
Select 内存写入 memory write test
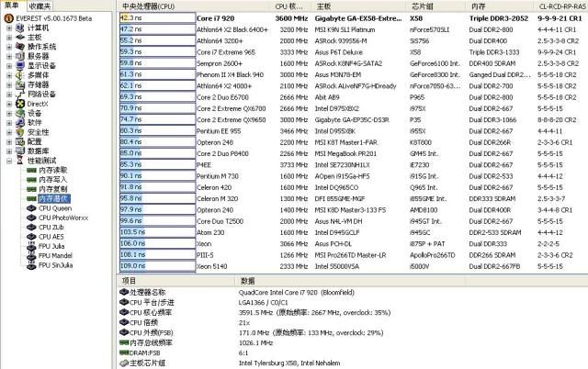click(x=51, y=179)
